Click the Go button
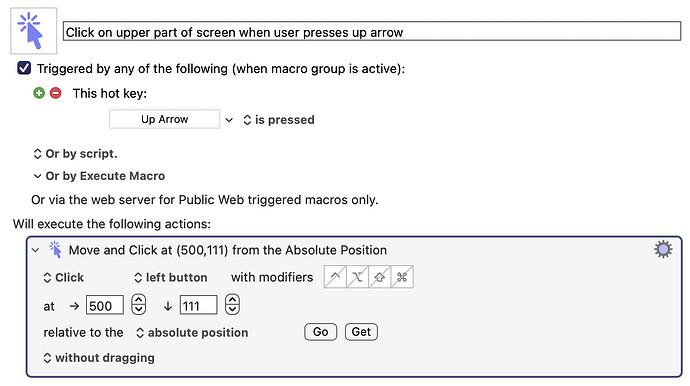The height and width of the screenshot is (386, 690). pos(320,331)
